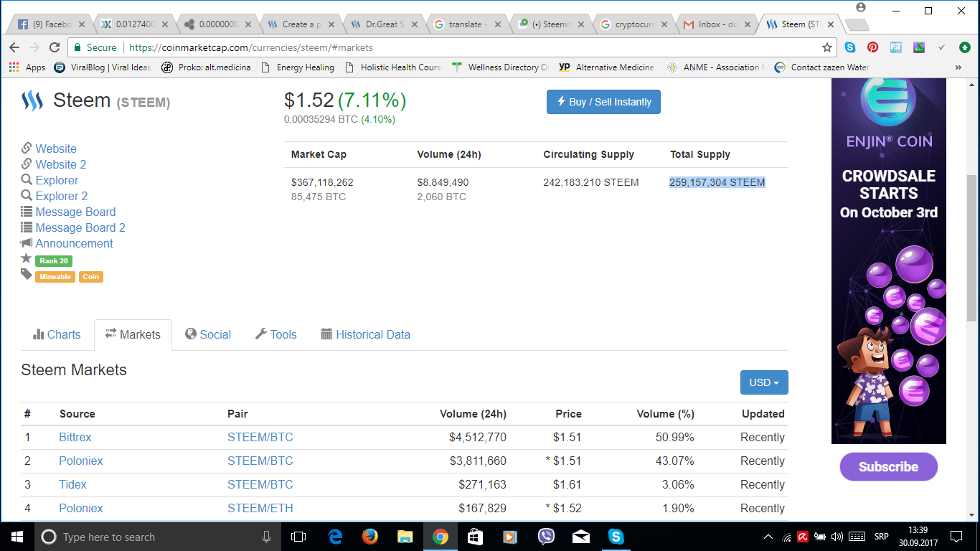Click the taskbar search microphone icon
Screen dimensions: 980x551
point(267,537)
